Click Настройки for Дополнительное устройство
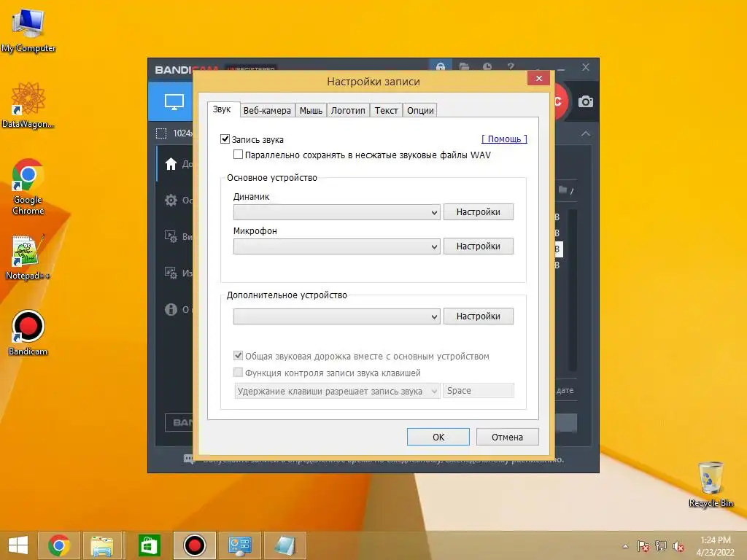Viewport: 747px width, 560px height. pyautogui.click(x=479, y=316)
